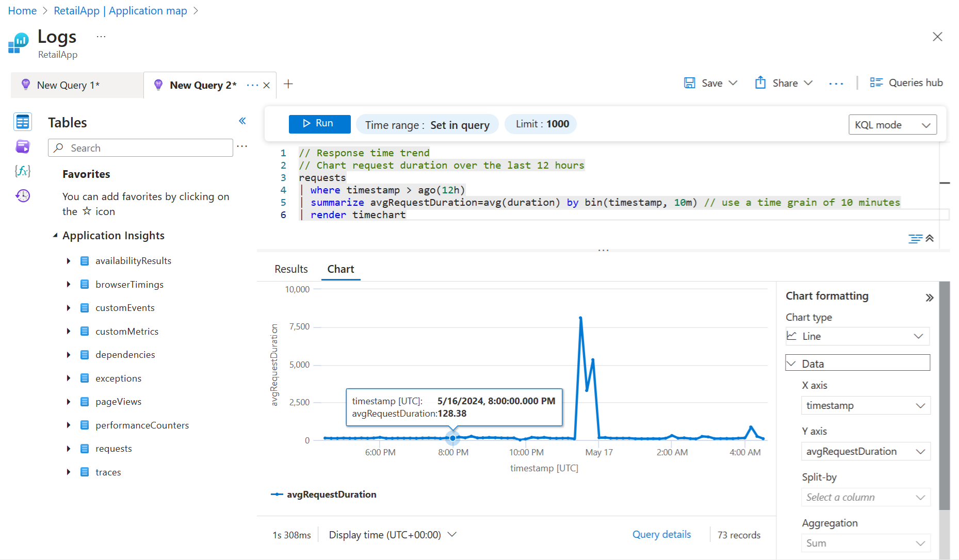This screenshot has height=560, width=959.
Task: Run the query
Action: [319, 124]
